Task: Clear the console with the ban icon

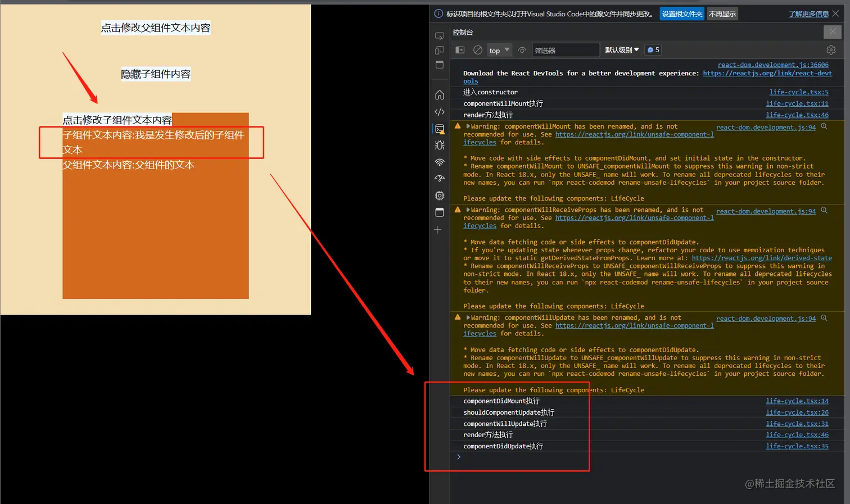Action: (x=478, y=50)
